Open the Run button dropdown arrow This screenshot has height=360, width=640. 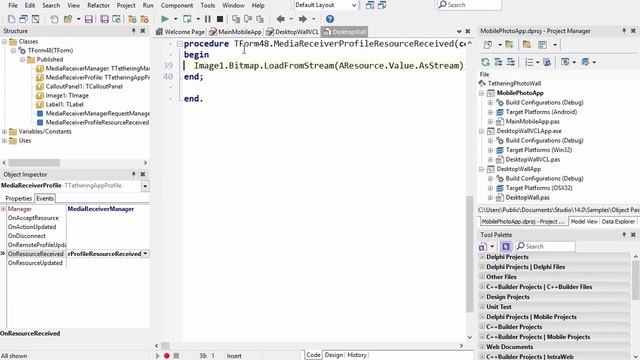click(176, 19)
